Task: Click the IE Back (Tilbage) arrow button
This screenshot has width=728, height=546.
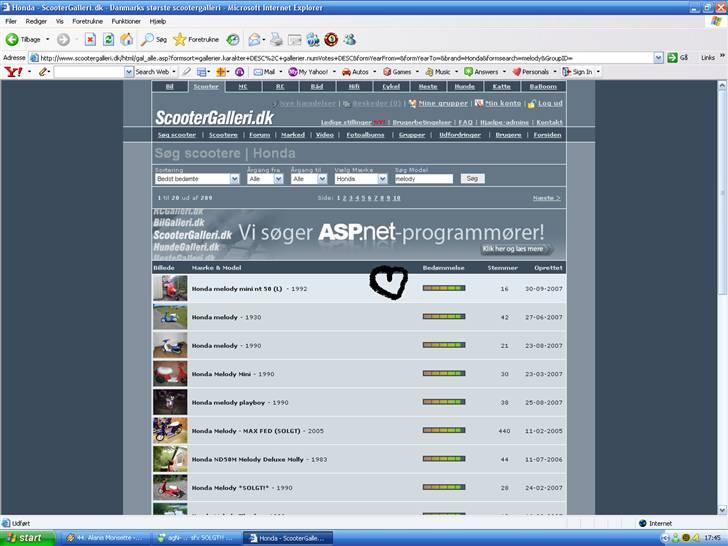Action: [13, 39]
